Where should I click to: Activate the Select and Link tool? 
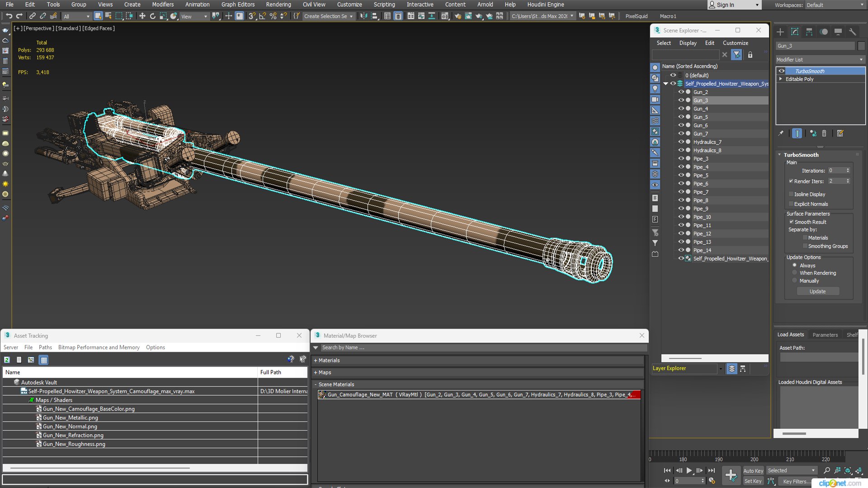coord(33,16)
